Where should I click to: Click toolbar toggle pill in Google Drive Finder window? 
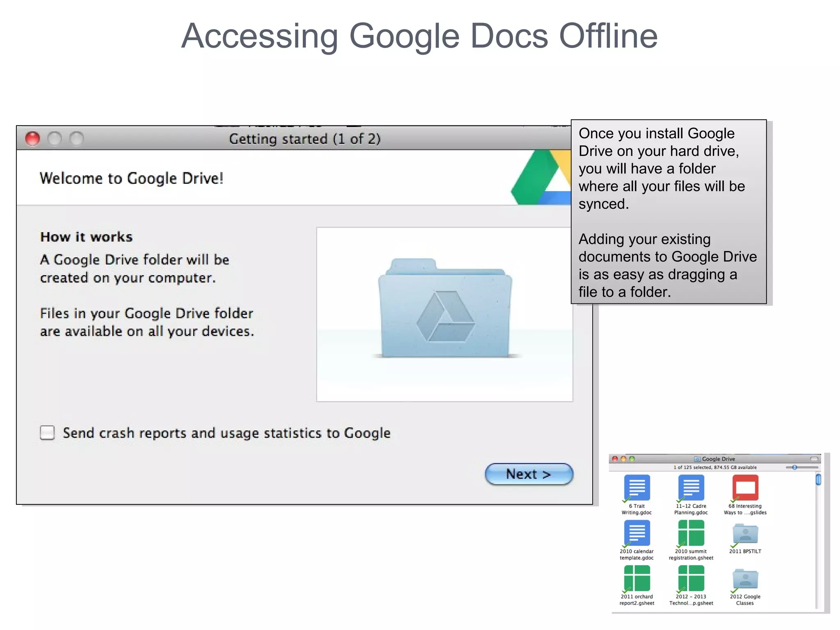pyautogui.click(x=814, y=459)
